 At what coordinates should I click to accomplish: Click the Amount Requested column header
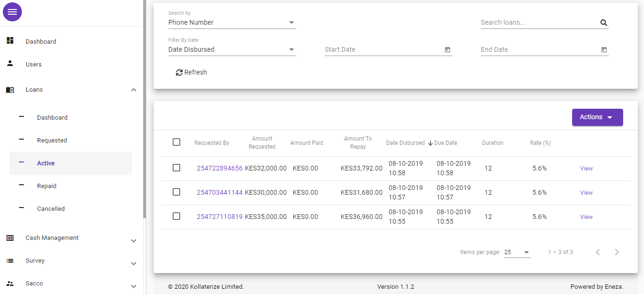click(262, 142)
